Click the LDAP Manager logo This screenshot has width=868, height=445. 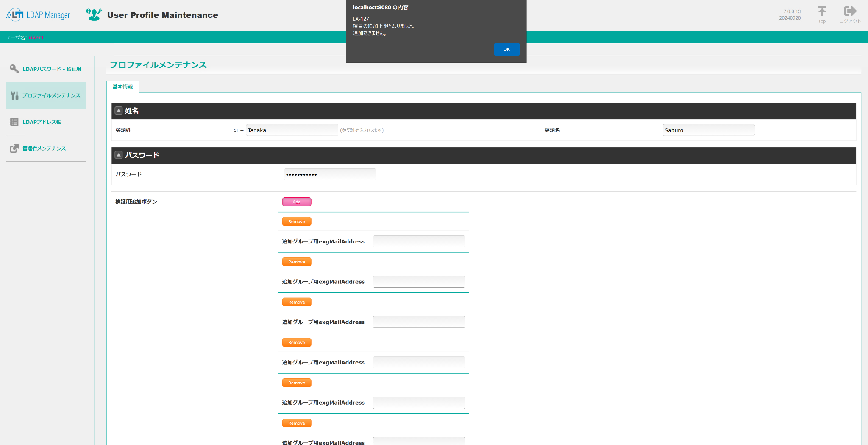tap(38, 15)
